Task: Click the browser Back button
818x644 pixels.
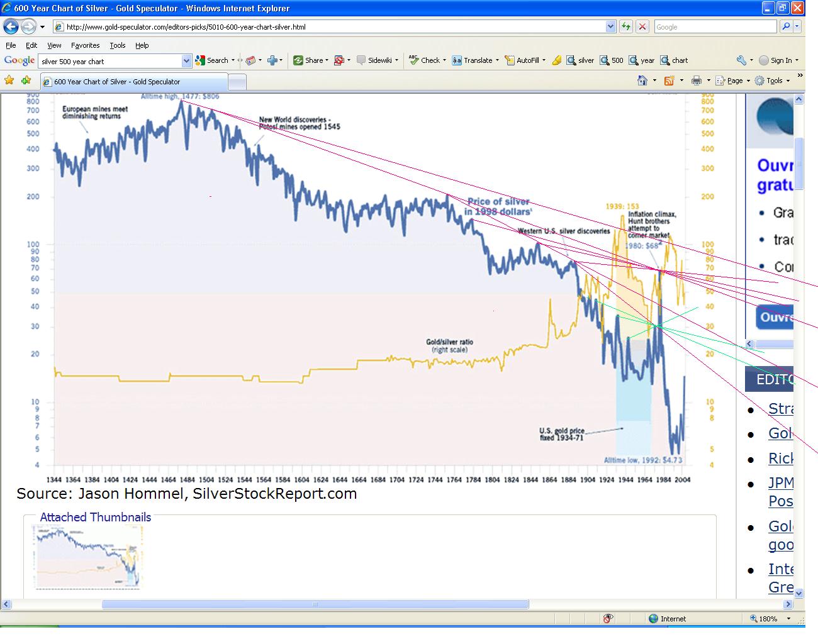Action: (11, 26)
